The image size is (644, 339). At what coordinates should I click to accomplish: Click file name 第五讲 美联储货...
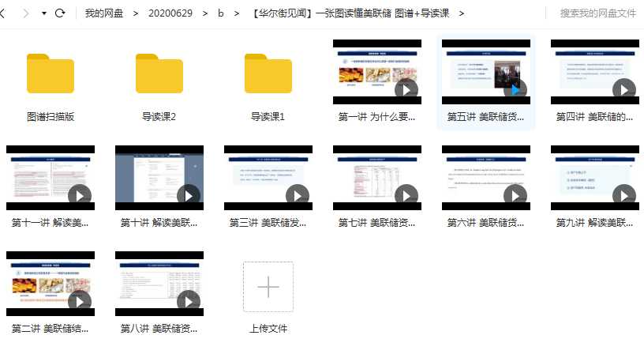point(485,117)
